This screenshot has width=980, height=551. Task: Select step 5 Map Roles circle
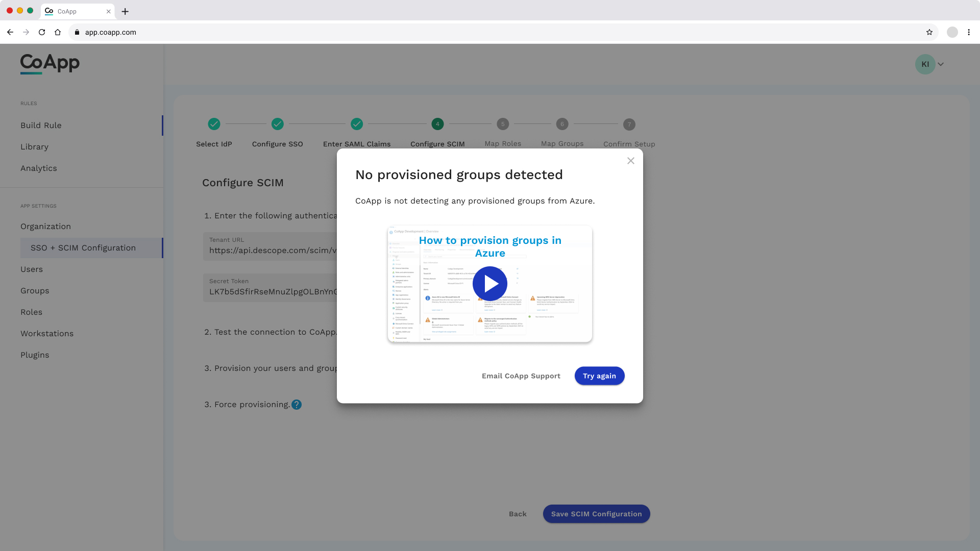tap(503, 124)
